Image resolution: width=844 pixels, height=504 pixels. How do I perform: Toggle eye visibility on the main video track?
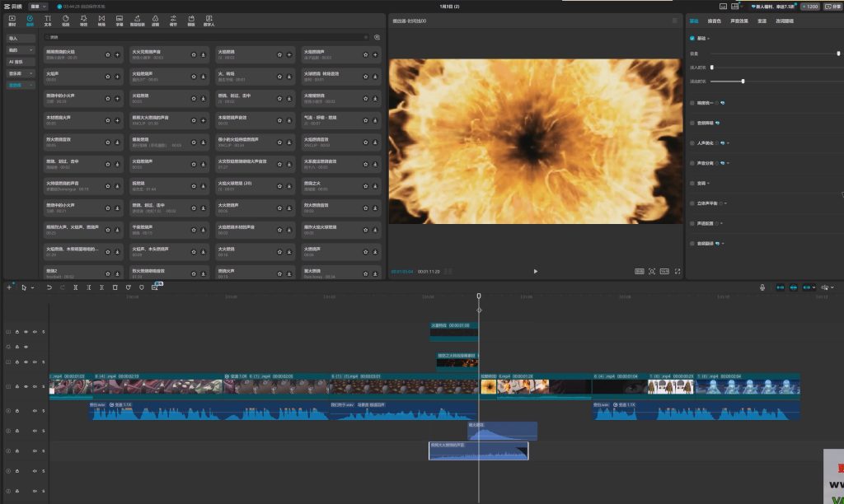click(26, 386)
